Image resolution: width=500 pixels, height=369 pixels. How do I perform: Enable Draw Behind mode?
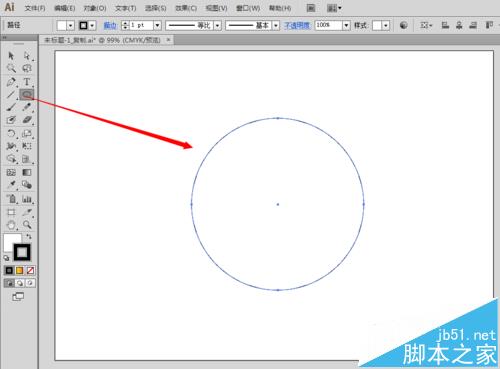tap(20, 283)
